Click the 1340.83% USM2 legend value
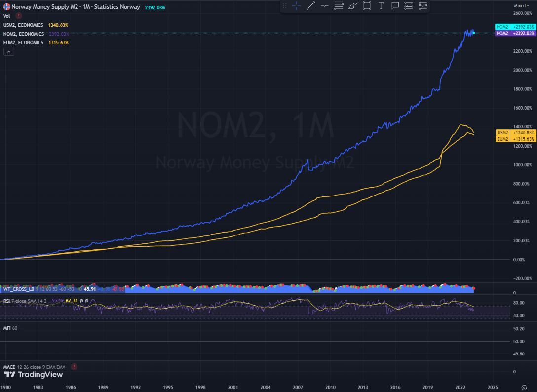Image resolution: width=537 pixels, height=392 pixels. (58, 25)
